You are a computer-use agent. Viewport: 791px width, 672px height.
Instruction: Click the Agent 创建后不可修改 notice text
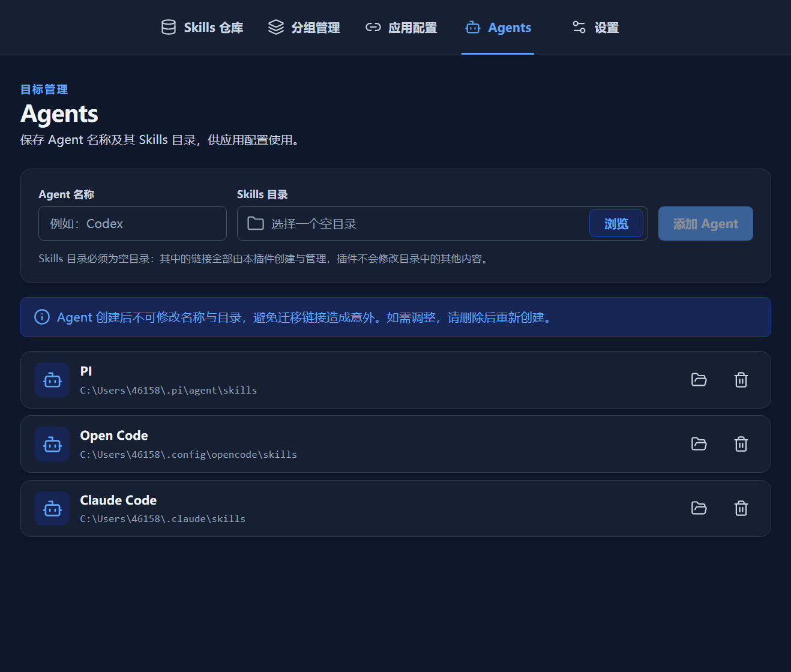(x=304, y=317)
